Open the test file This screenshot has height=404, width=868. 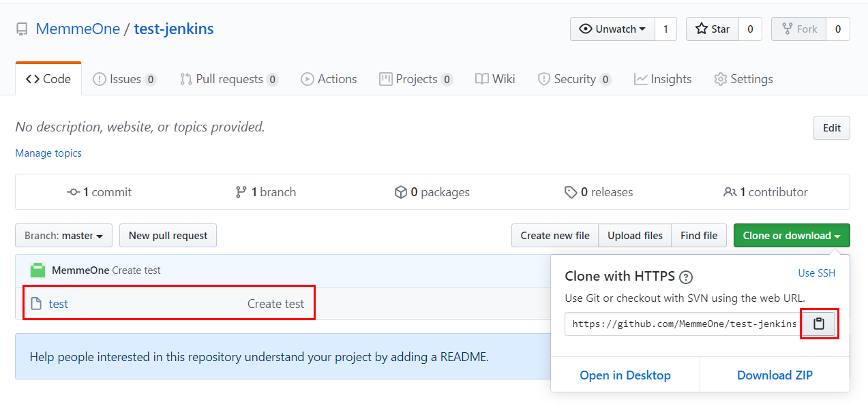[x=59, y=304]
